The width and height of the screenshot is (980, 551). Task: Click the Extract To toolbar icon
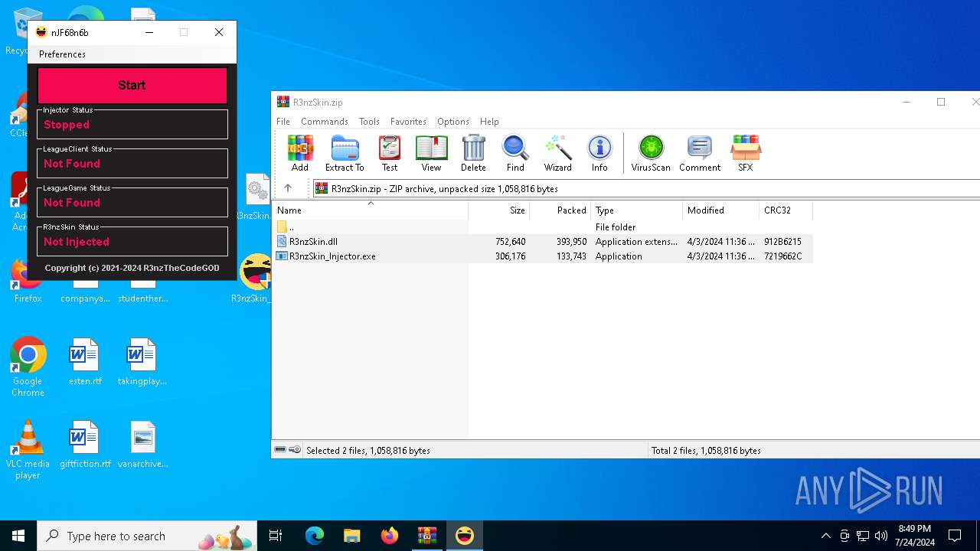point(345,153)
